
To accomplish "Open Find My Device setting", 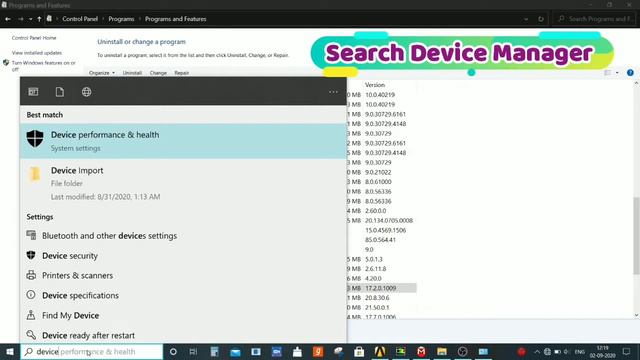I will (x=183, y=315).
